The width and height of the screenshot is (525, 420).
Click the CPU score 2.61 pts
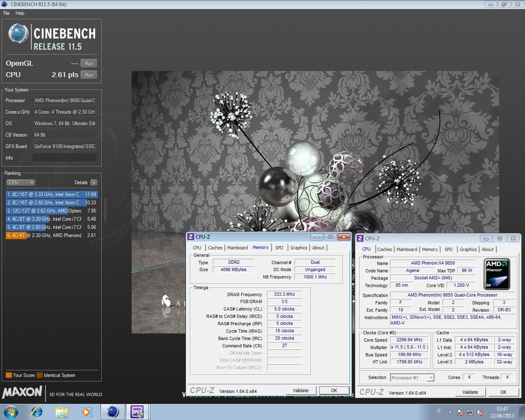[x=65, y=75]
